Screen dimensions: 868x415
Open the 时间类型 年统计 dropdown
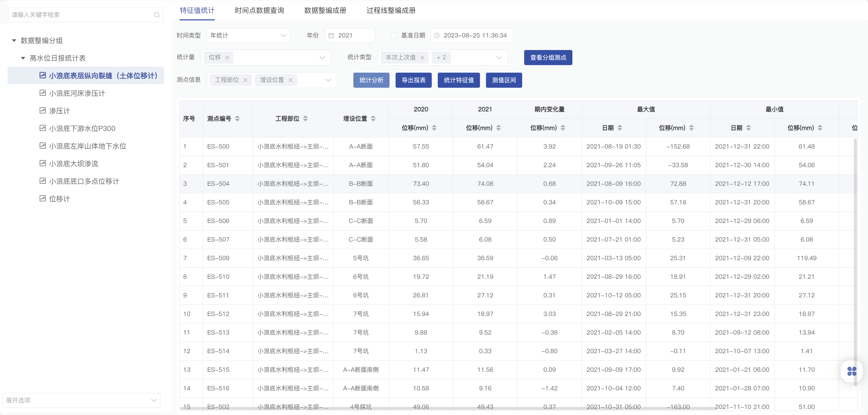(x=248, y=35)
